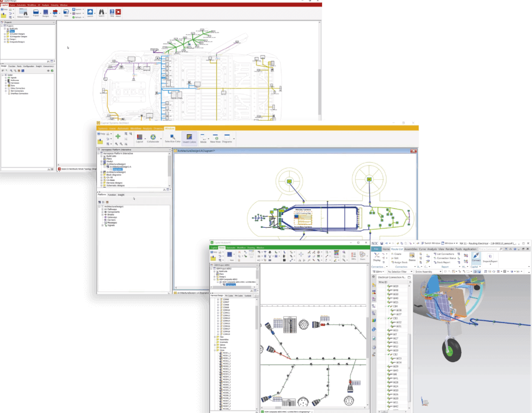Screen dimensions: 532x413
Task: Switch to Insight tab in Systems Architect panel
Action: [x=121, y=195]
